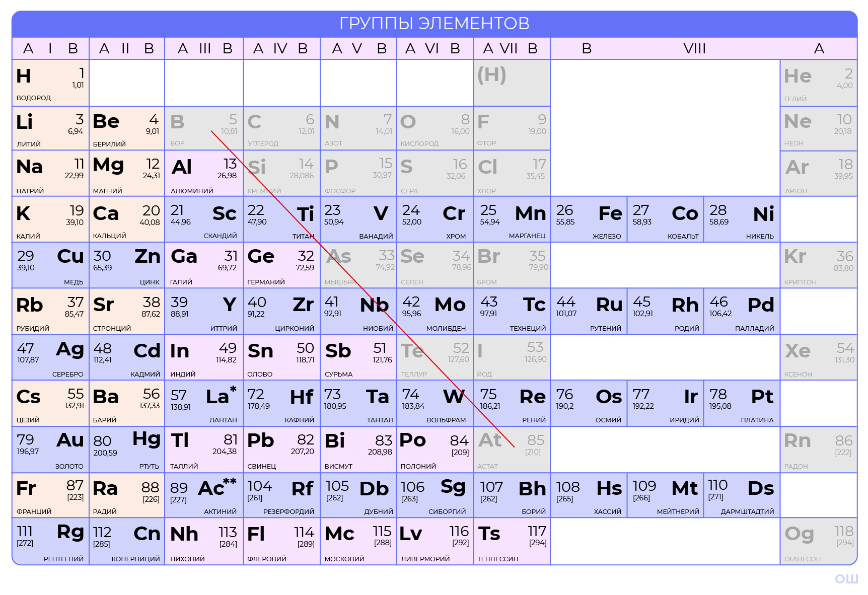Image resolution: width=868 pixels, height=595 pixels.
Task: Click the polonium cell labeled ПОЛОНИЙ
Action: point(435,450)
